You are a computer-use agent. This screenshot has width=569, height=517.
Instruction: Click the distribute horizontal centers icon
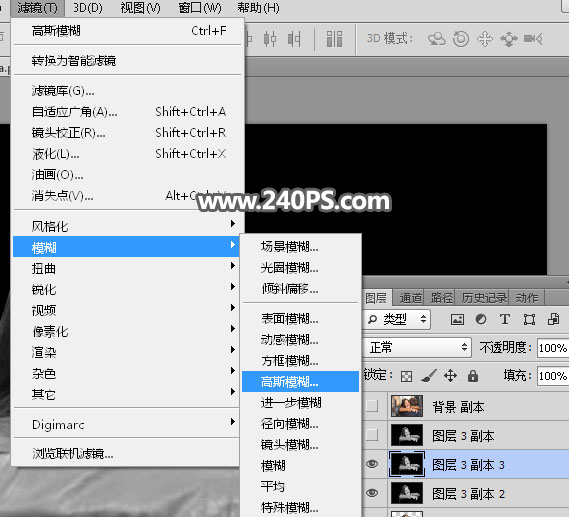(270, 39)
